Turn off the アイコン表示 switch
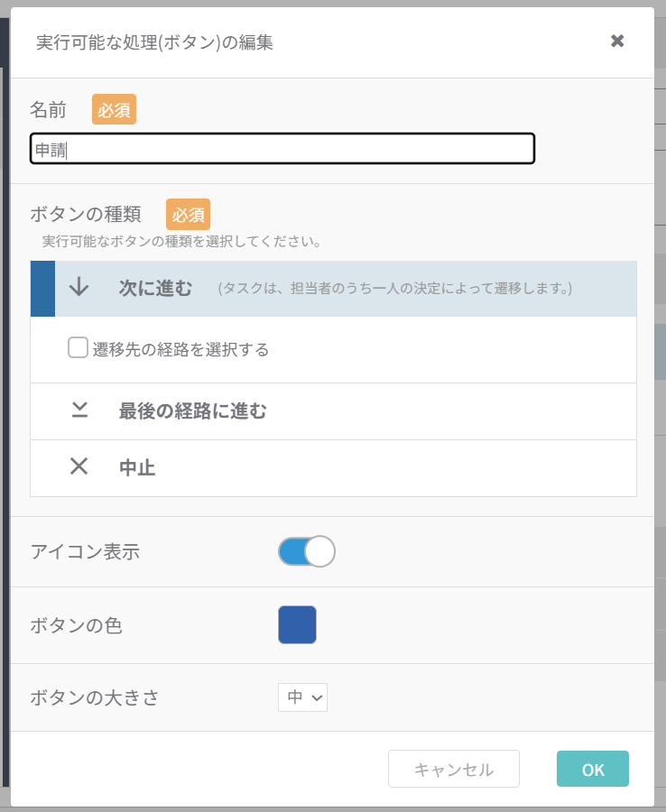This screenshot has width=666, height=812. [x=307, y=551]
